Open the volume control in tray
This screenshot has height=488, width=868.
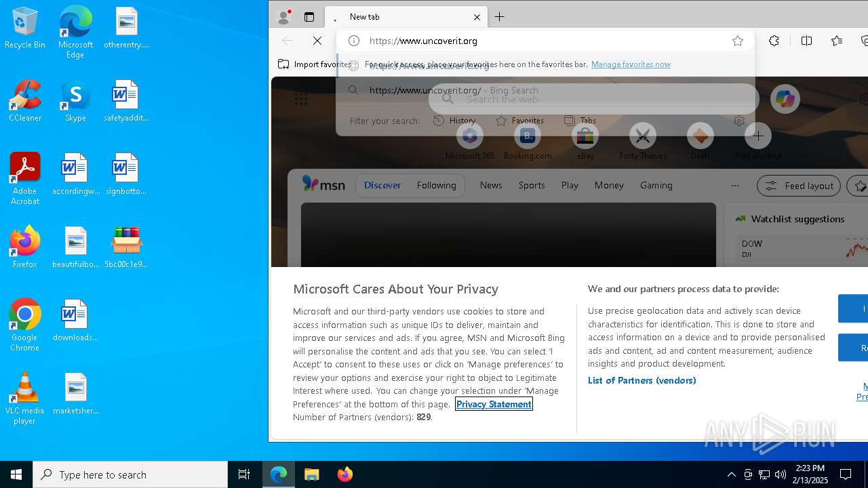pos(781,474)
